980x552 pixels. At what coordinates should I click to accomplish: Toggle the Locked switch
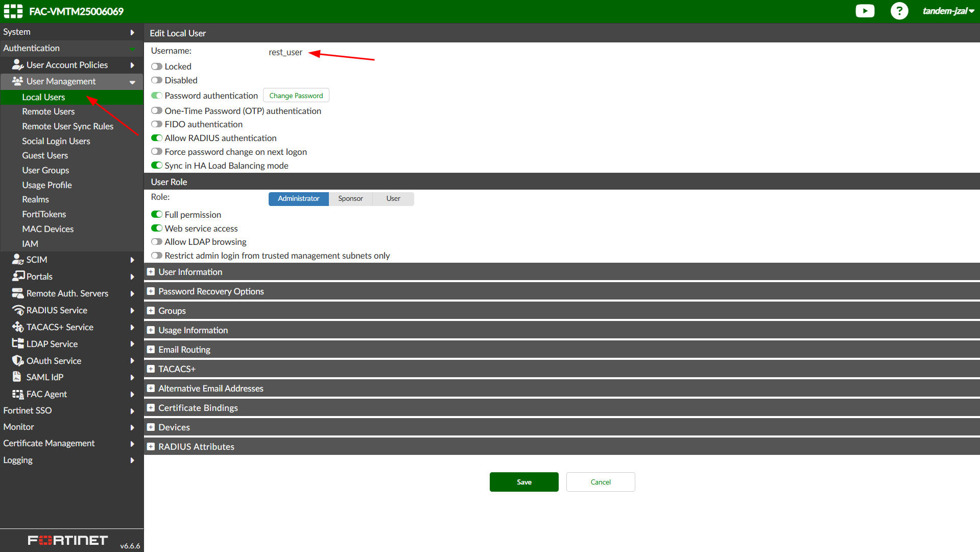click(x=157, y=66)
